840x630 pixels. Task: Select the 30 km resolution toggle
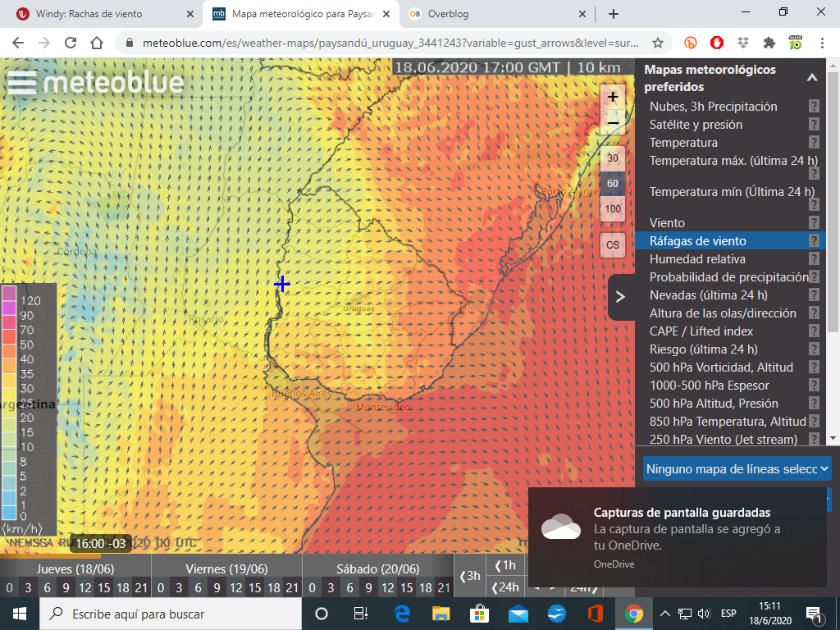pyautogui.click(x=613, y=159)
